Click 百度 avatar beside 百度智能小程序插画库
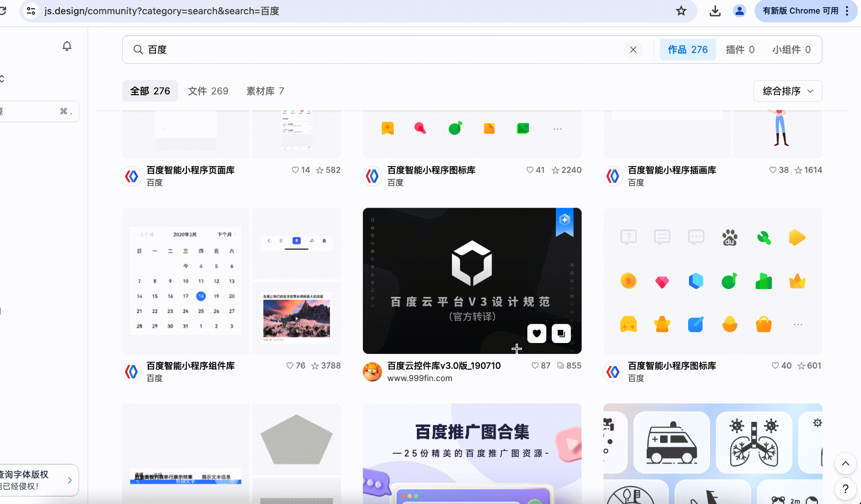Image resolution: width=861 pixels, height=504 pixels. pyautogui.click(x=613, y=176)
